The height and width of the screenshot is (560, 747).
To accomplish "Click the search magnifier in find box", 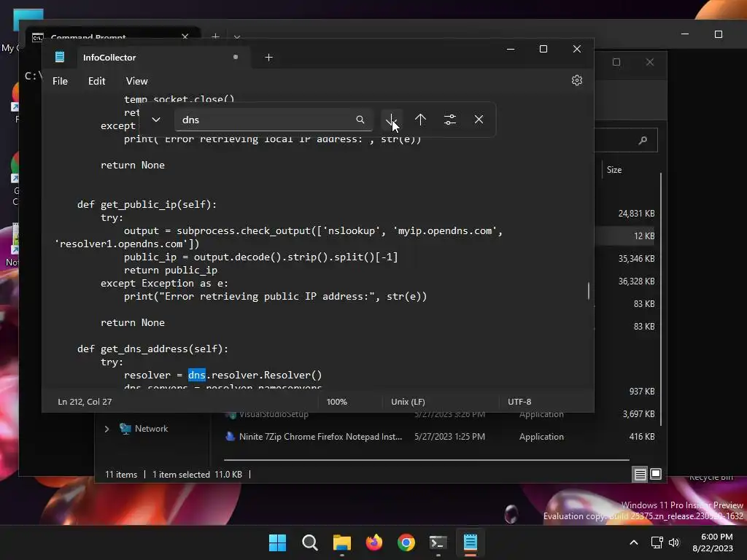I will coord(360,120).
